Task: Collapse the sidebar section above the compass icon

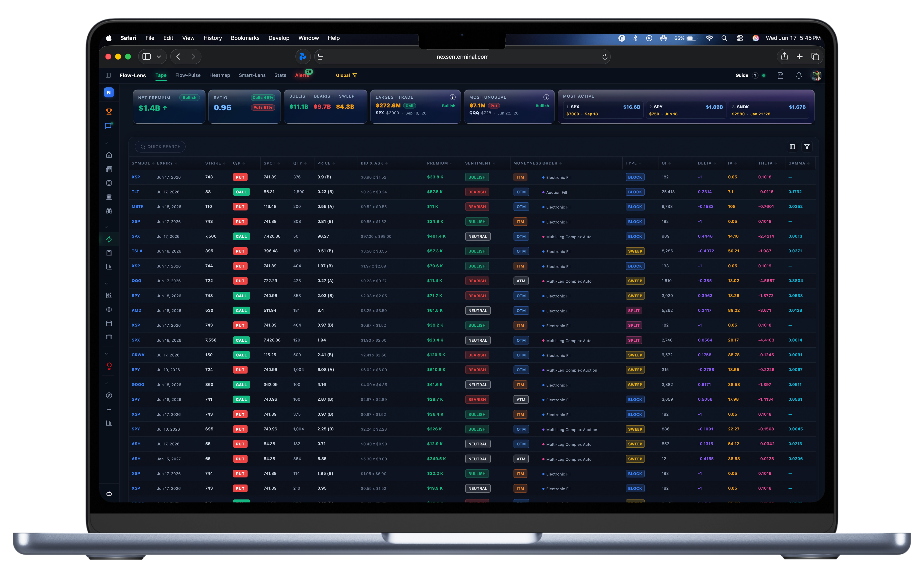Action: tap(107, 383)
